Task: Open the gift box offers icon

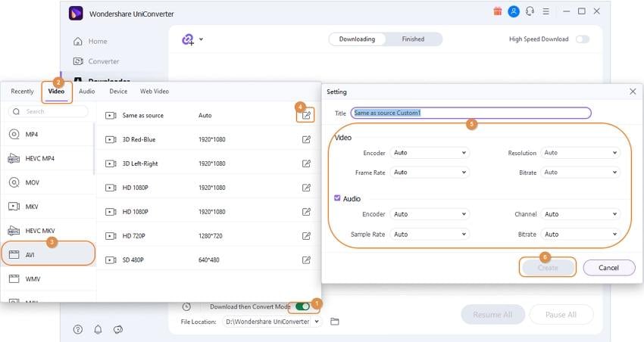Action: pos(497,11)
